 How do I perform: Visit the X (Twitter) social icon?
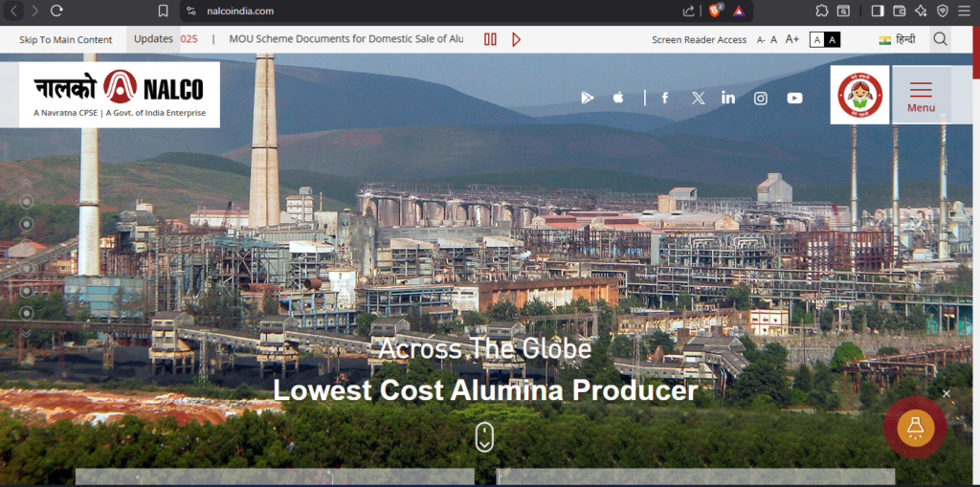click(x=698, y=98)
